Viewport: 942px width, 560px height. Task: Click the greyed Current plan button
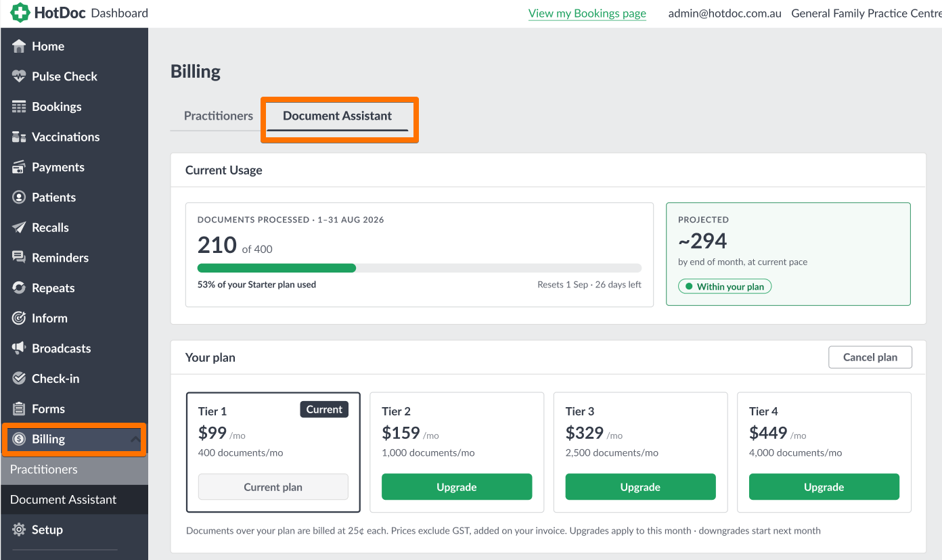pyautogui.click(x=273, y=487)
